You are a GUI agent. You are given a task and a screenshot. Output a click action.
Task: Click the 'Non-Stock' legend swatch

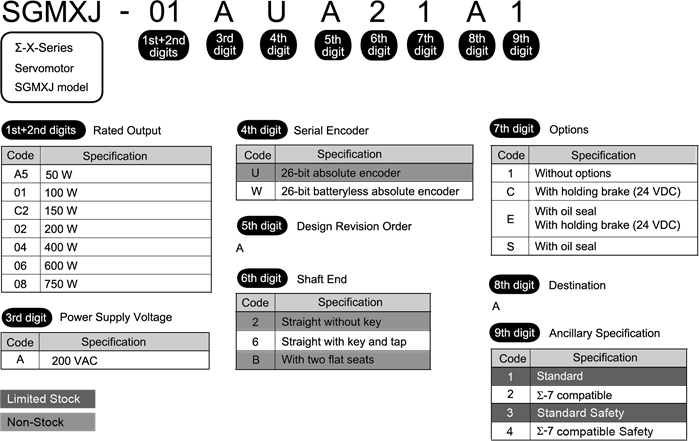coord(48,422)
